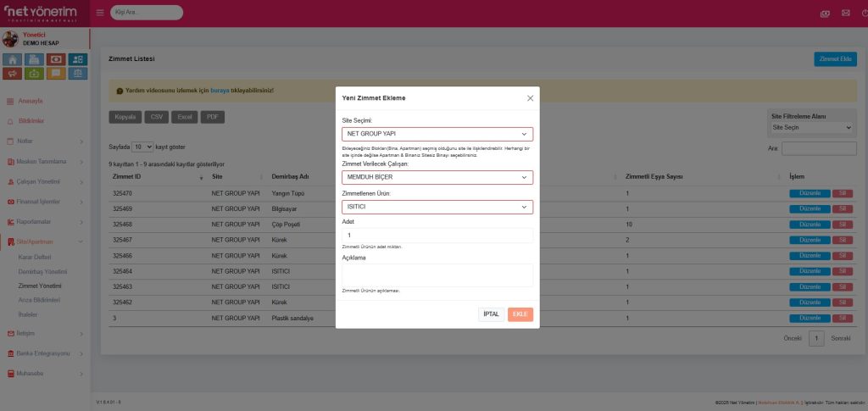Screen dimensions: 868x411
Task: Click the scales balance quick icon
Action: click(78, 73)
